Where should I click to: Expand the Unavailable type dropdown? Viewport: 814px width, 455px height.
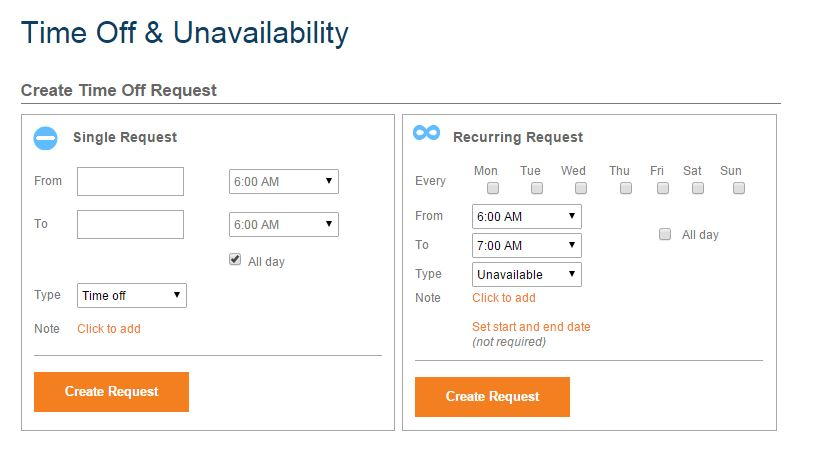526,275
